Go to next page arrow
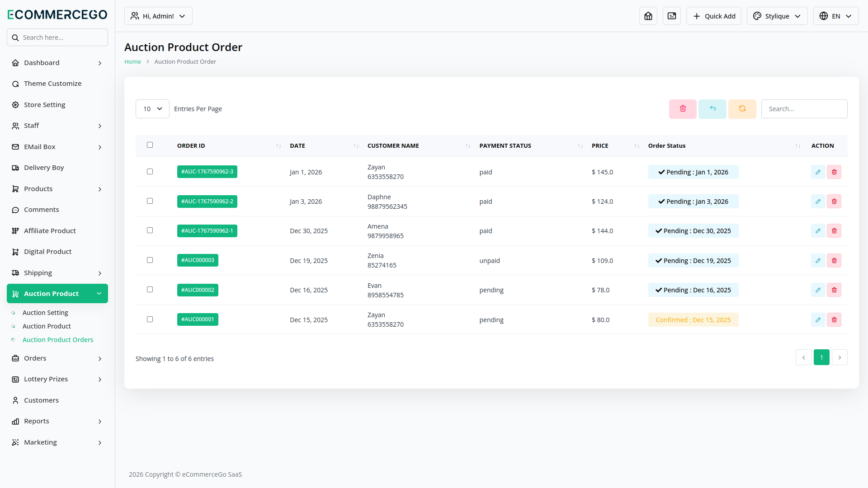Image resolution: width=868 pixels, height=488 pixels. click(x=840, y=357)
